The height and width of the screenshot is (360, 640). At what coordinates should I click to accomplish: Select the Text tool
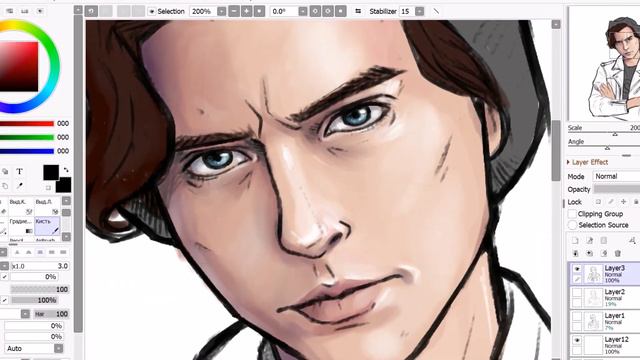point(19,171)
